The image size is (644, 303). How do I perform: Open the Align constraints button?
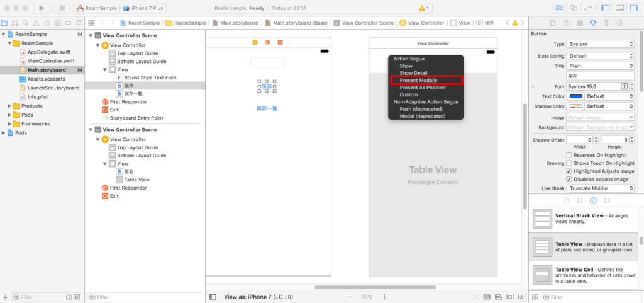point(498,297)
